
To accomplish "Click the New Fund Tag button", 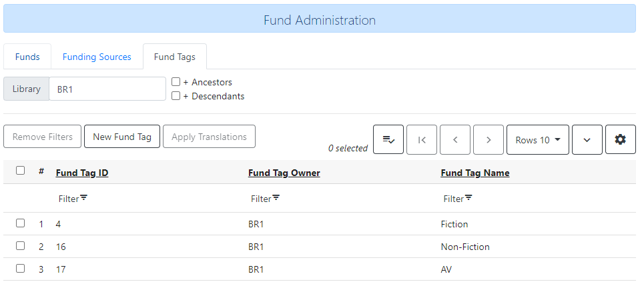I will pos(122,137).
